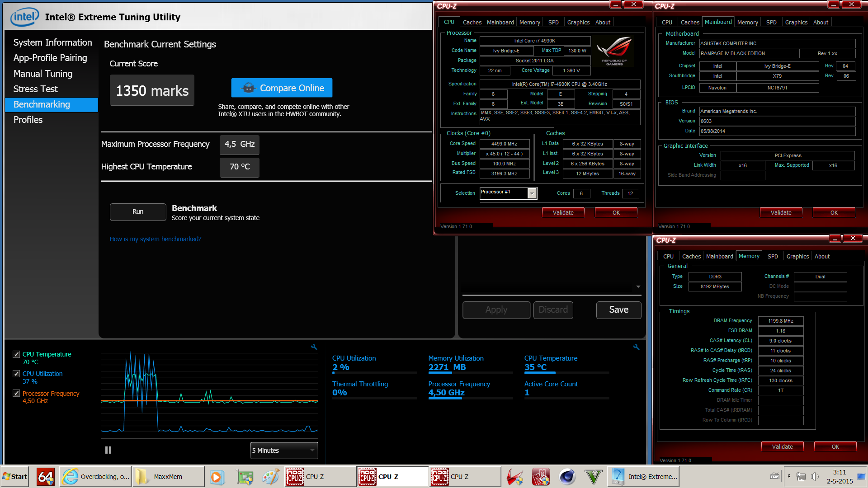The image size is (868, 488).
Task: Open Graphics tab in CPU-Z processor window
Action: (578, 22)
